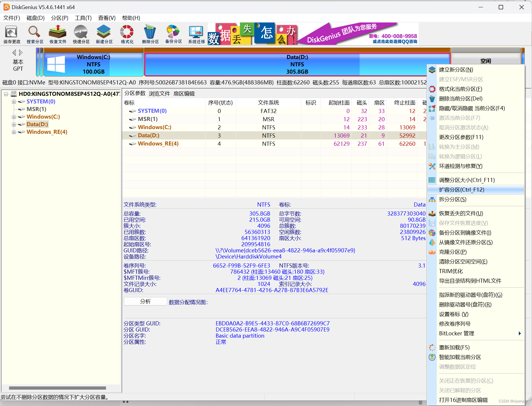Expand the Data(D:) tree node
This screenshot has width=532, height=406.
14,124
